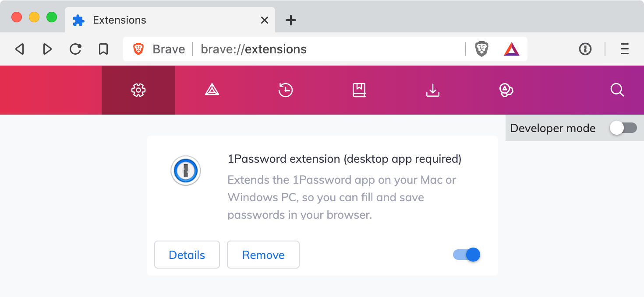Image resolution: width=644 pixels, height=297 pixels.
Task: Select the Extensions browser tab
Action: [x=170, y=20]
